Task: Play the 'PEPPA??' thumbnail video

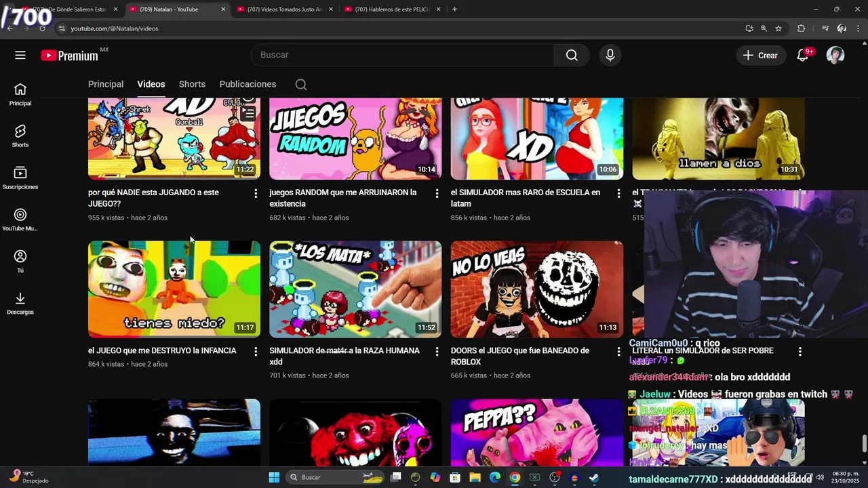Action: [x=537, y=432]
